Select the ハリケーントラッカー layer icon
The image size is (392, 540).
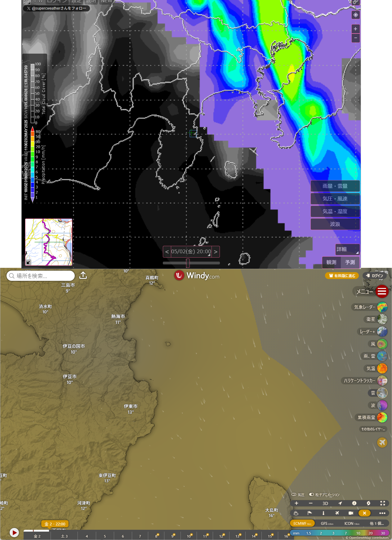point(382,380)
